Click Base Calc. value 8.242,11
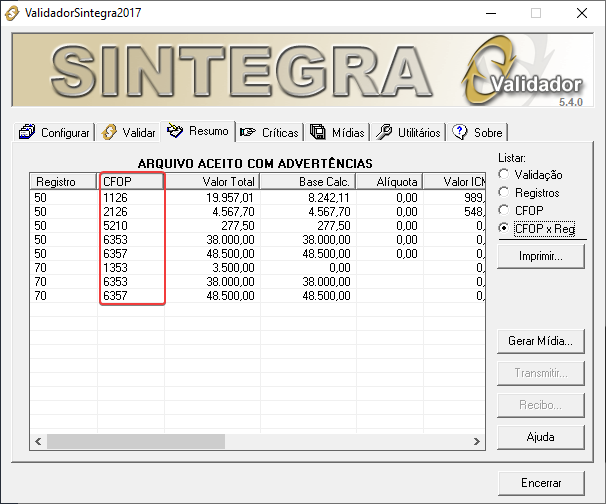Image resolution: width=606 pixels, height=504 pixels. [x=329, y=198]
